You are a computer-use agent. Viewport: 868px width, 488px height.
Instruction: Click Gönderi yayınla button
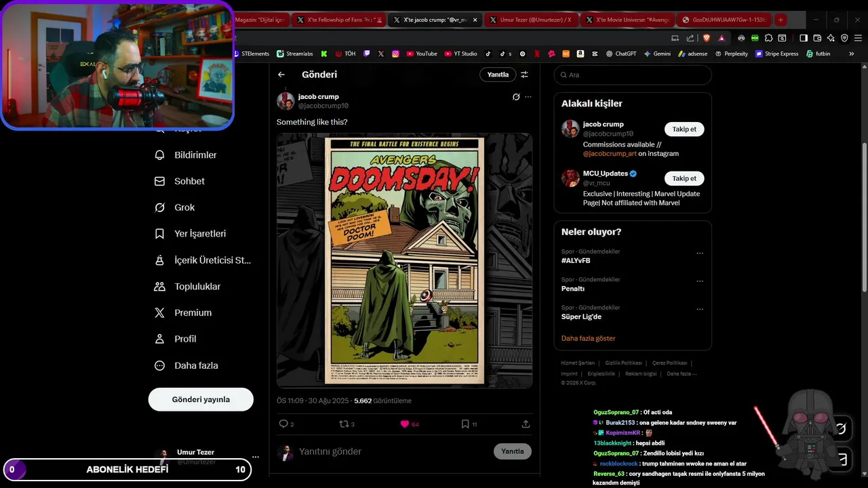(x=201, y=399)
